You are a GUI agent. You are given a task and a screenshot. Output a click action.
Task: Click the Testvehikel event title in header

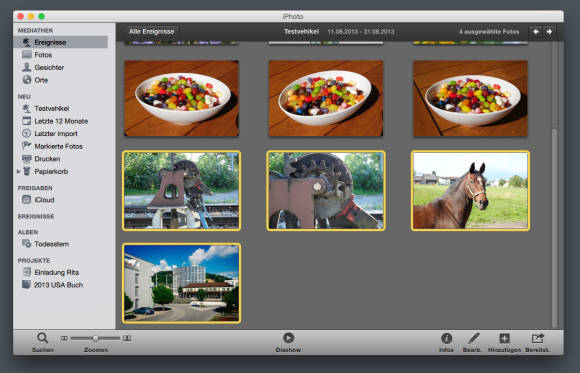point(301,32)
